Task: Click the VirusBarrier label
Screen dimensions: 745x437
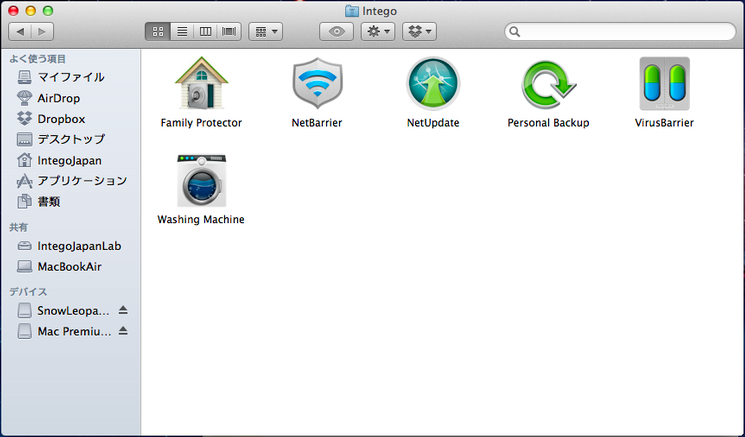Action: pyautogui.click(x=664, y=123)
